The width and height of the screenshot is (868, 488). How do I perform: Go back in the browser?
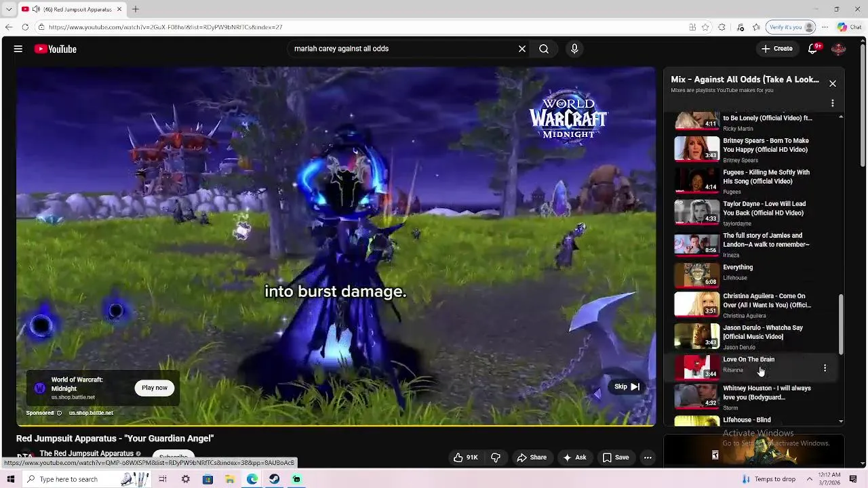tap(8, 27)
